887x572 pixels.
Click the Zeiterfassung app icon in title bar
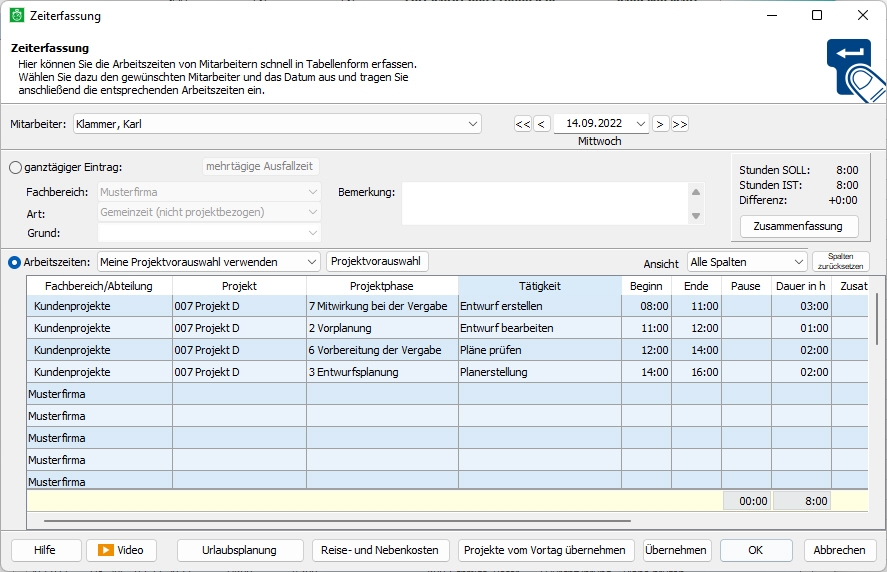pyautogui.click(x=17, y=16)
